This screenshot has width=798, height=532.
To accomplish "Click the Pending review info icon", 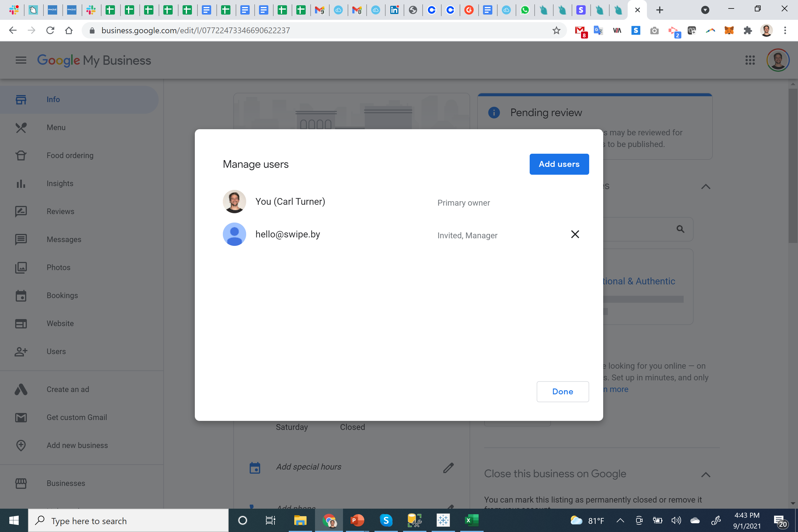I will (494, 112).
